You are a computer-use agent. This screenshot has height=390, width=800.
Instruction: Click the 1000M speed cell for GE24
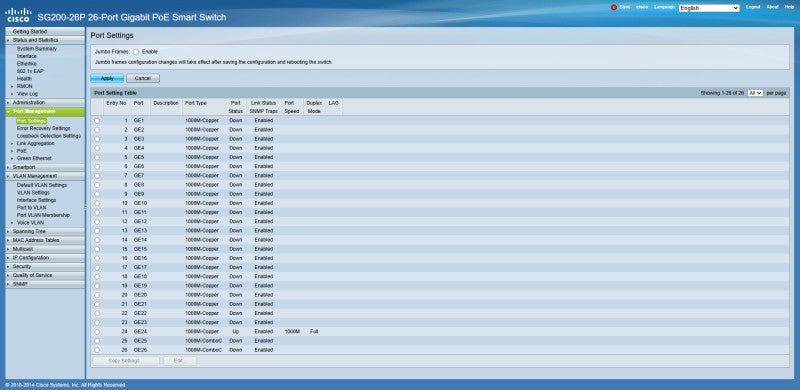click(292, 332)
